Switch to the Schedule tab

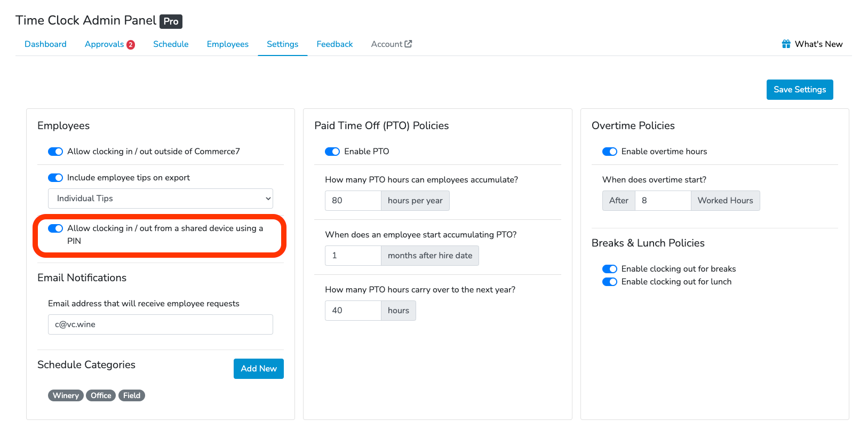[x=171, y=44]
